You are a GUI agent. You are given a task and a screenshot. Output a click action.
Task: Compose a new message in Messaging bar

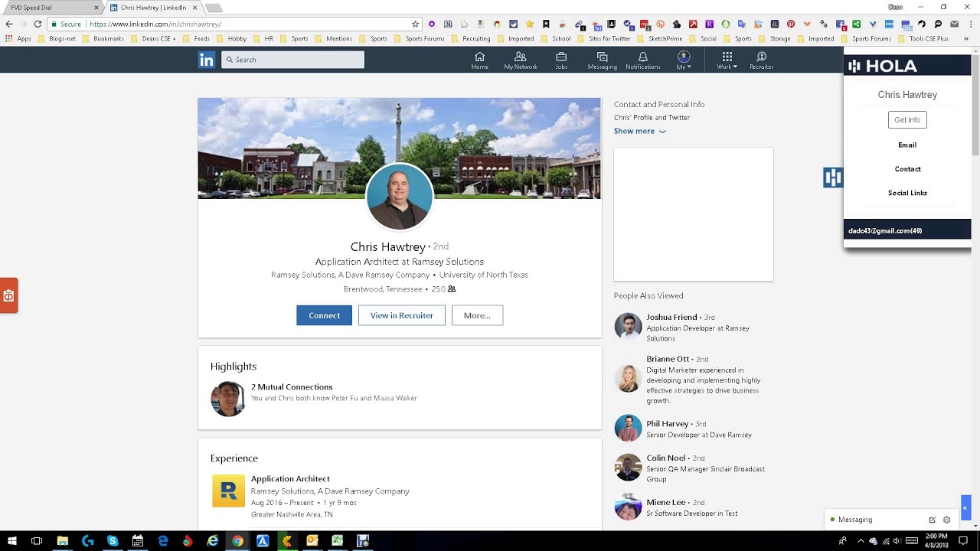click(x=933, y=520)
